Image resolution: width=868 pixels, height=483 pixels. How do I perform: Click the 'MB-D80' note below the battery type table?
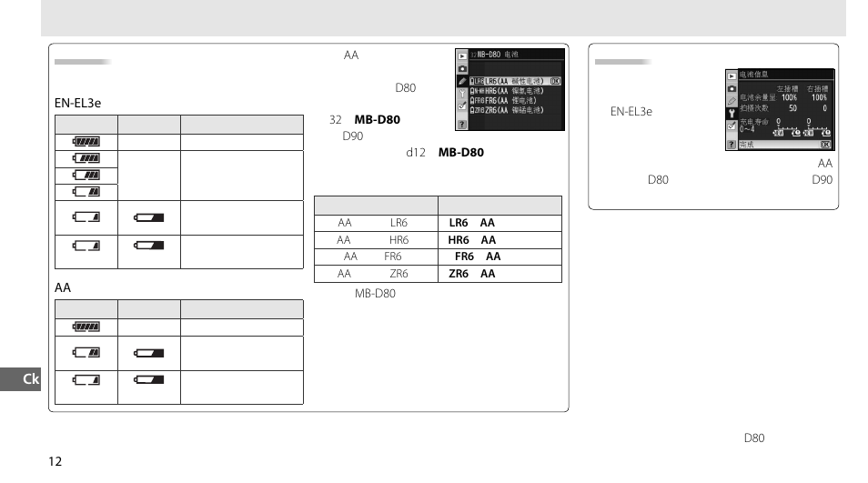coord(375,293)
